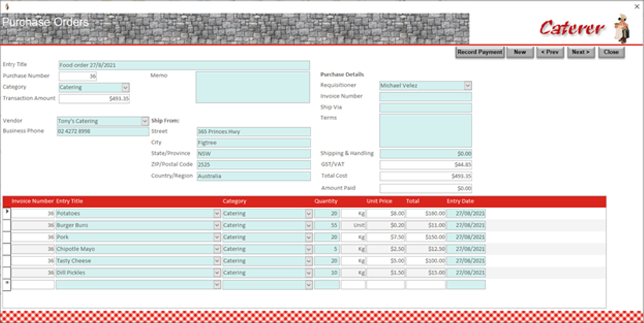
Task: Click the Total $160.00 in Potatoes row
Action: [426, 214]
